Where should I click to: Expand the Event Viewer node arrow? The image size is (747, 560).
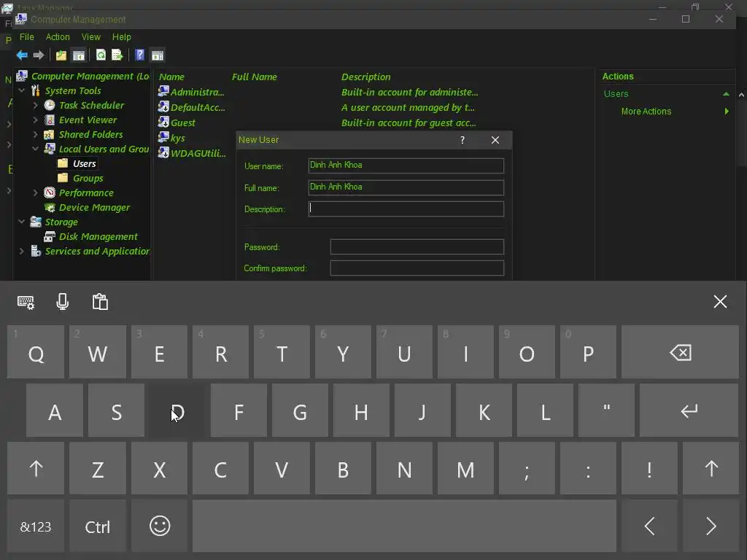pos(35,120)
